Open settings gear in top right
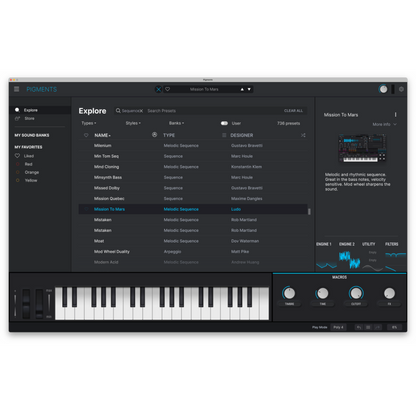The width and height of the screenshot is (416, 416). click(401, 89)
